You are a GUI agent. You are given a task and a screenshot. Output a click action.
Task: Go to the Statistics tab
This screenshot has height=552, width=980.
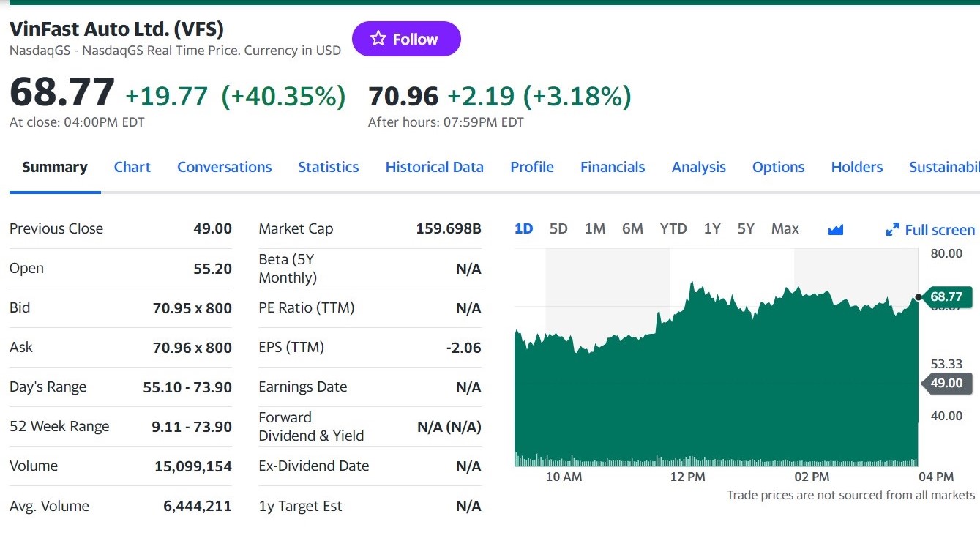(329, 167)
